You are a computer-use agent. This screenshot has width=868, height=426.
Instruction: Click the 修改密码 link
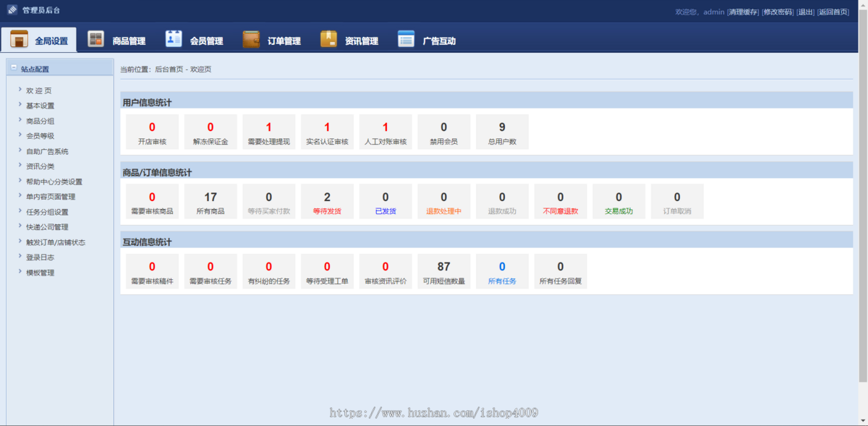click(x=778, y=12)
